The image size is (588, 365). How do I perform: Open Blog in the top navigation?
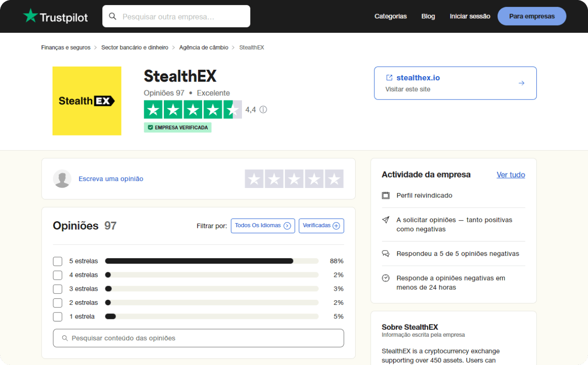pos(428,16)
